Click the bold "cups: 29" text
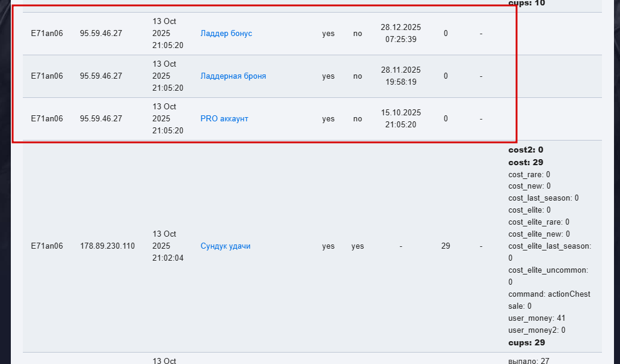The image size is (620, 364). (526, 342)
